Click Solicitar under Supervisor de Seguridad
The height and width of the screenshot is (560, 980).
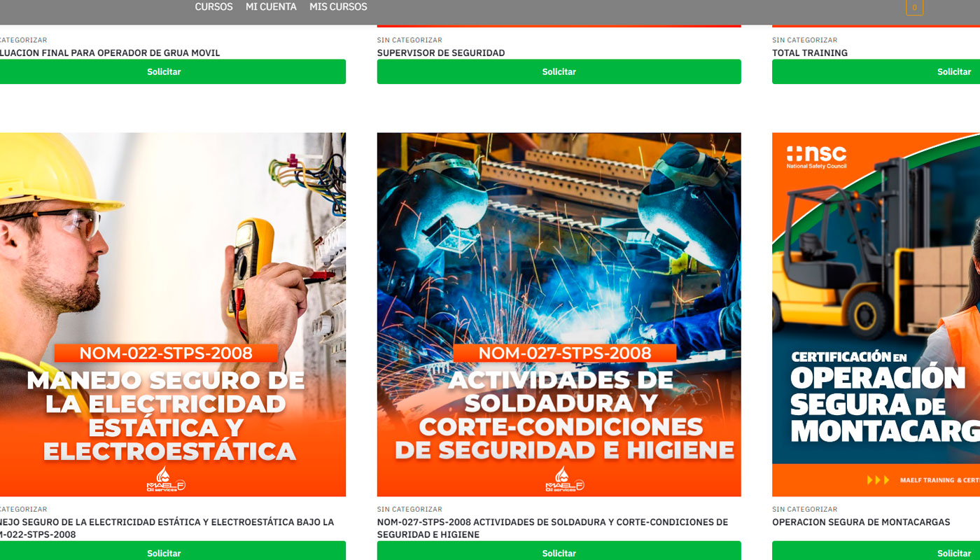pyautogui.click(x=559, y=71)
